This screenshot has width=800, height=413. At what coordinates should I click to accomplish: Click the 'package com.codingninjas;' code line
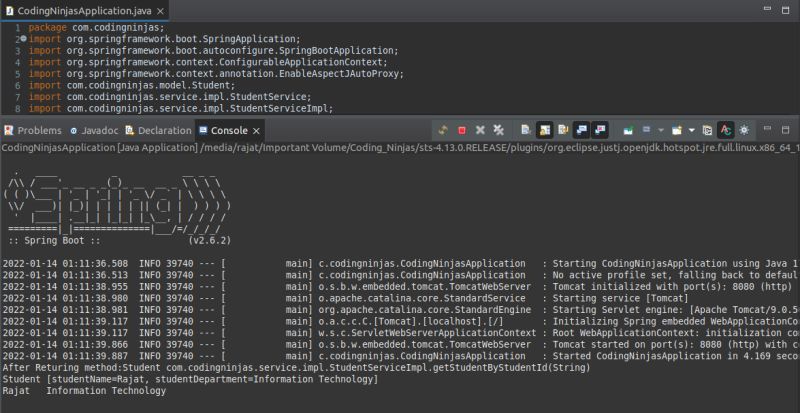(96, 28)
